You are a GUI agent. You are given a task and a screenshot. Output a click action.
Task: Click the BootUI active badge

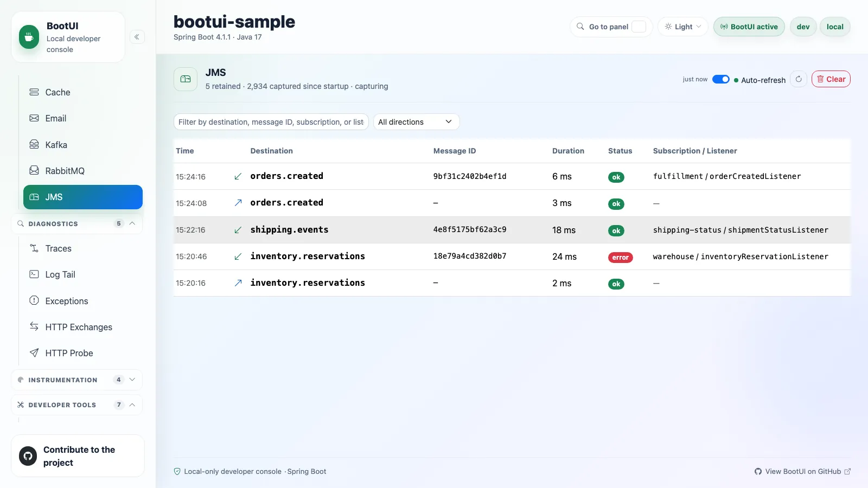coord(749,27)
